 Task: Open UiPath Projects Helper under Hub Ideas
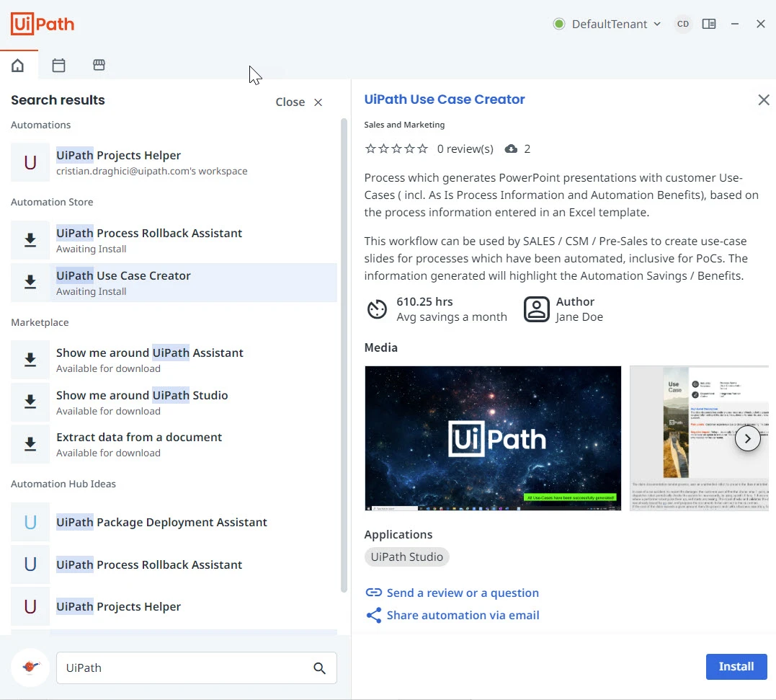click(x=174, y=606)
